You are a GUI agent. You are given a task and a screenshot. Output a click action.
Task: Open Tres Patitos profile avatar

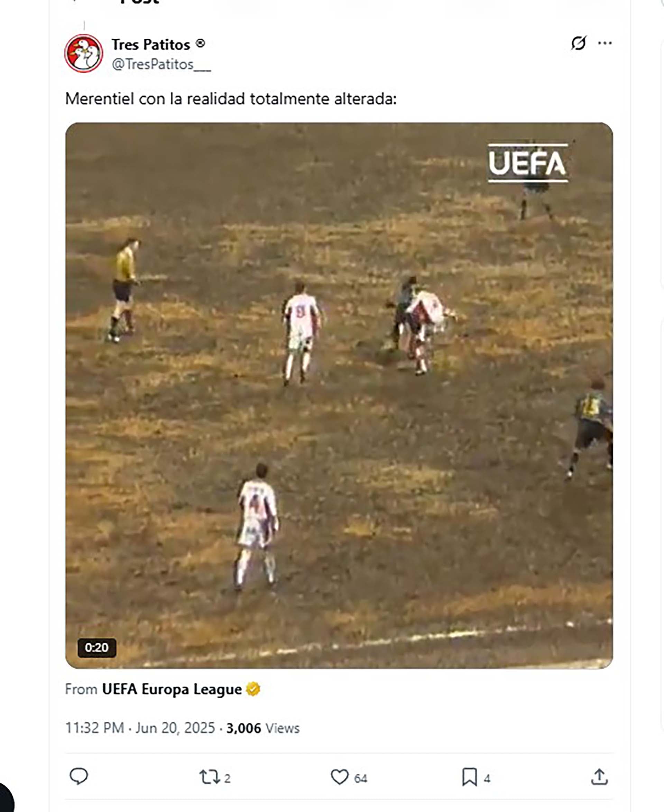[84, 54]
